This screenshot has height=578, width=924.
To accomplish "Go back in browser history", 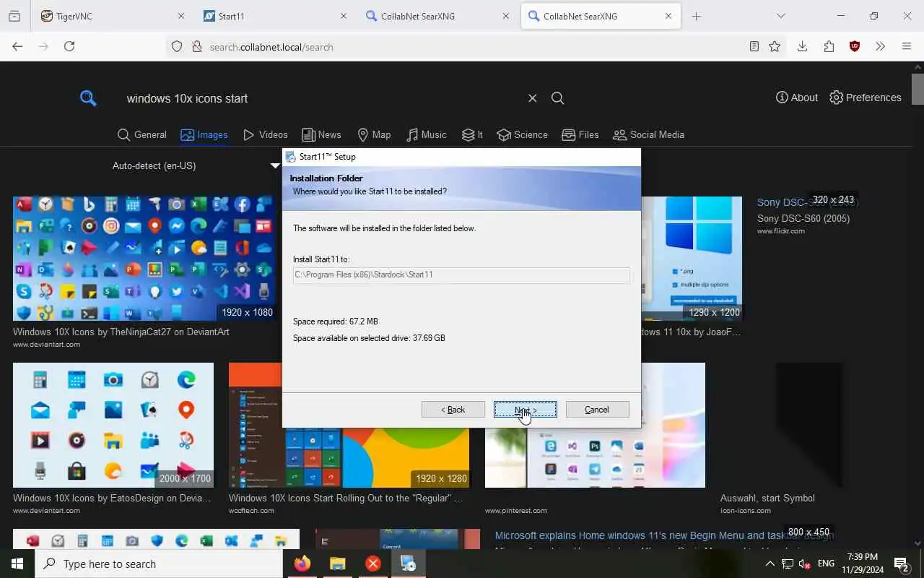I will (x=17, y=46).
